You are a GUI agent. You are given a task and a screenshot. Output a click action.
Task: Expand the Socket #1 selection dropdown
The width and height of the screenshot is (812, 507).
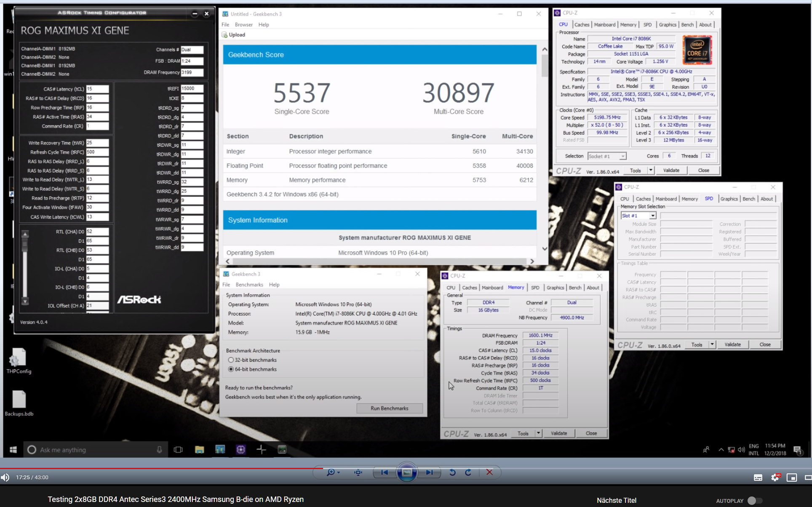[622, 156]
